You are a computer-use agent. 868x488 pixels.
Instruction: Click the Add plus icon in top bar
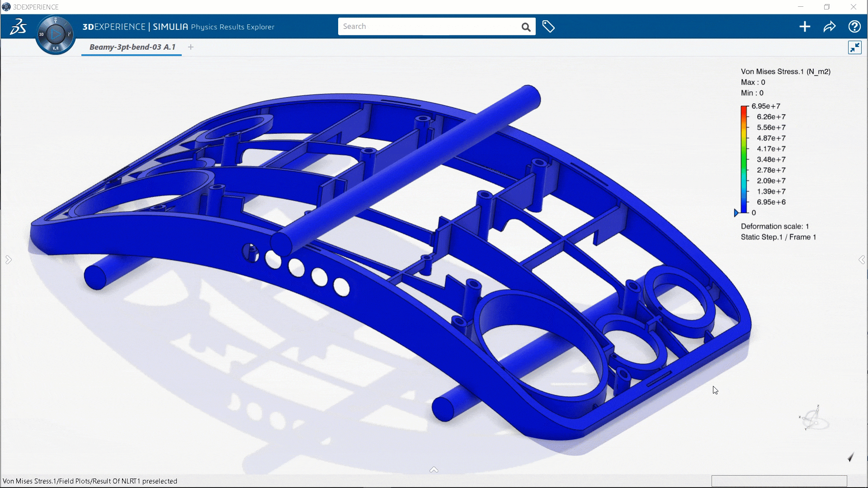coord(805,27)
